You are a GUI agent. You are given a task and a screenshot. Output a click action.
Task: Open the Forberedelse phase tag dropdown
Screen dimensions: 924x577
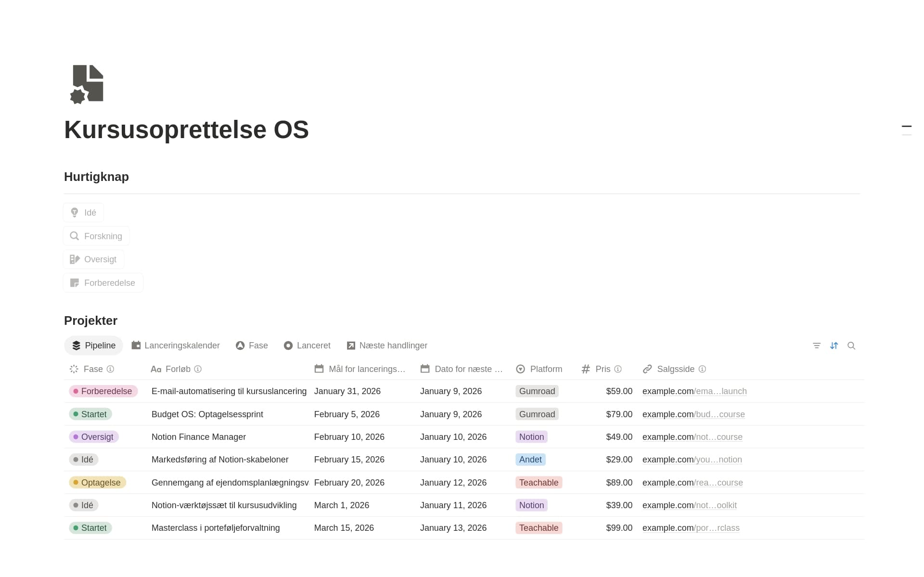(103, 391)
